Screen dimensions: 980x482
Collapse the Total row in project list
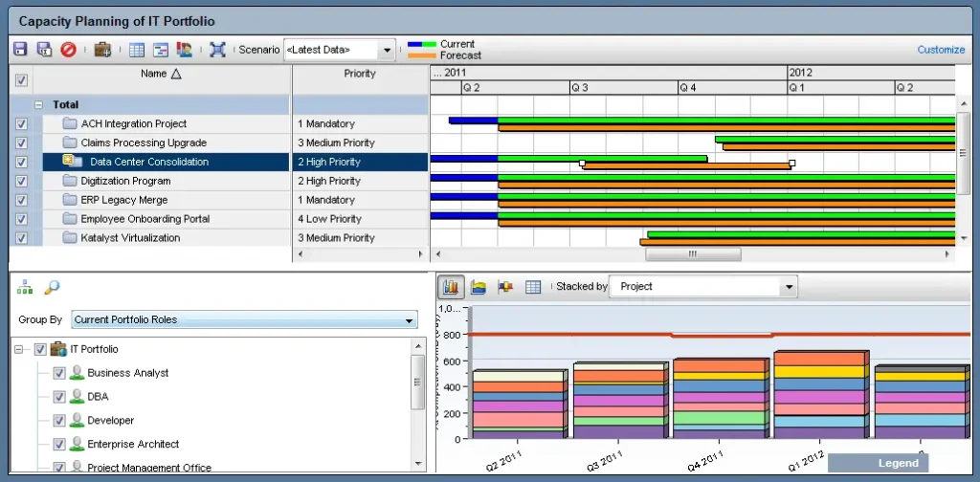click(39, 105)
